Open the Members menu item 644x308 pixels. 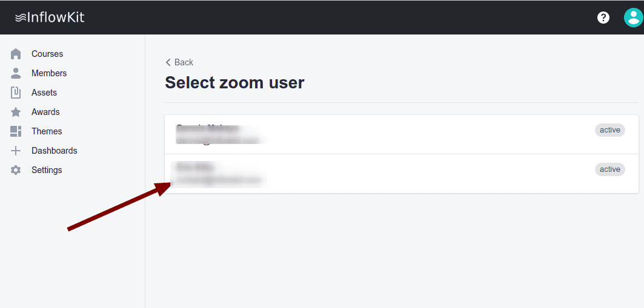click(x=49, y=73)
